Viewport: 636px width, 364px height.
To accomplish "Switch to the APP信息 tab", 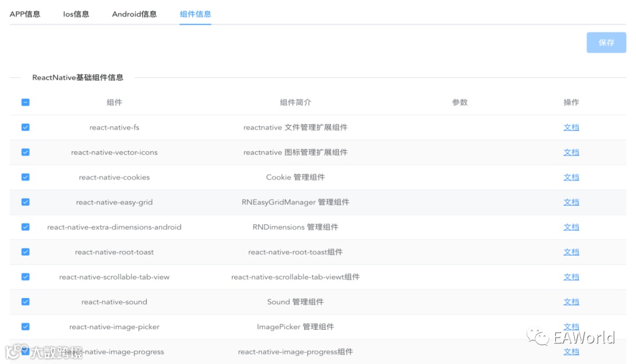I will 25,14.
